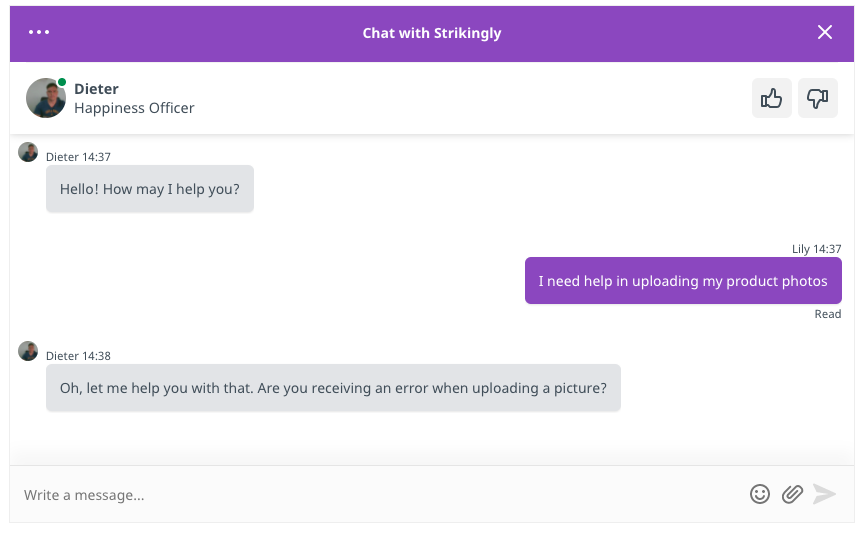This screenshot has width=865, height=533.
Task: Click the message asking about upload error
Action: coord(333,388)
